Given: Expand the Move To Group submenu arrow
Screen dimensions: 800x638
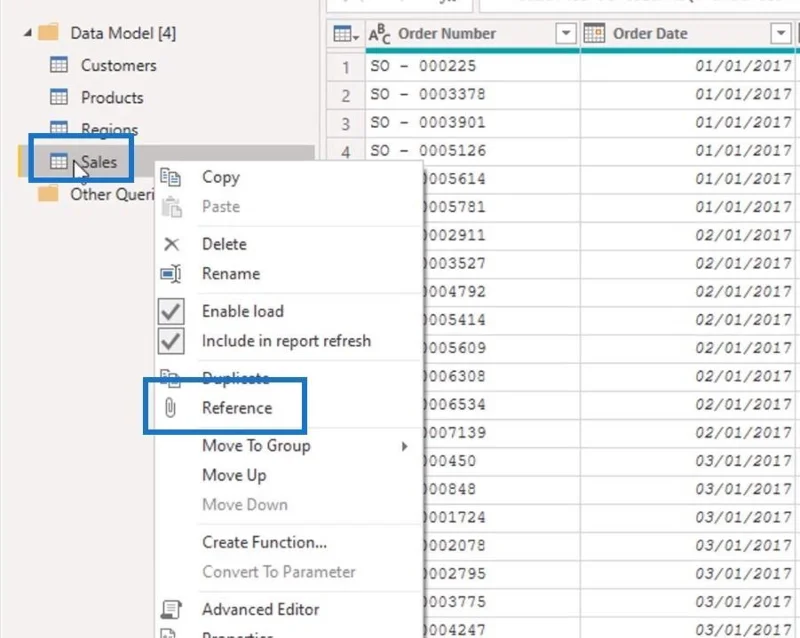Looking at the screenshot, I should click(404, 447).
